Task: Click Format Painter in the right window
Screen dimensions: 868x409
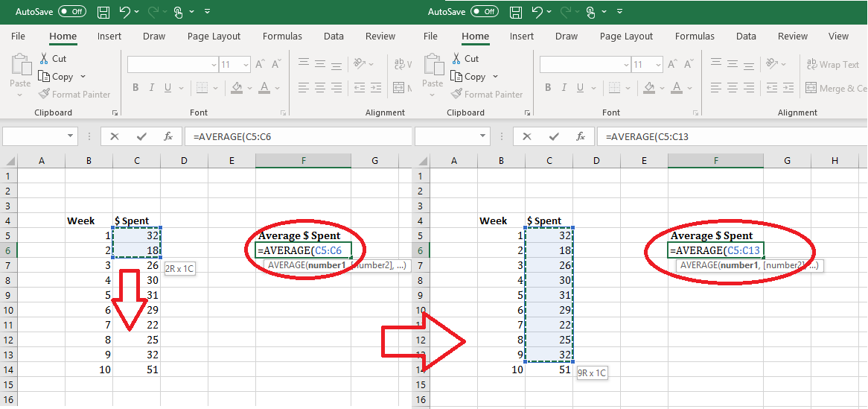Action: pyautogui.click(x=486, y=95)
